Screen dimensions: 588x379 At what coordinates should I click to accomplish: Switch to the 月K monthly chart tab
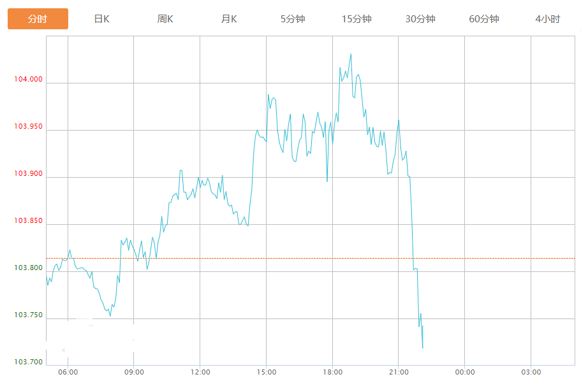click(x=229, y=19)
